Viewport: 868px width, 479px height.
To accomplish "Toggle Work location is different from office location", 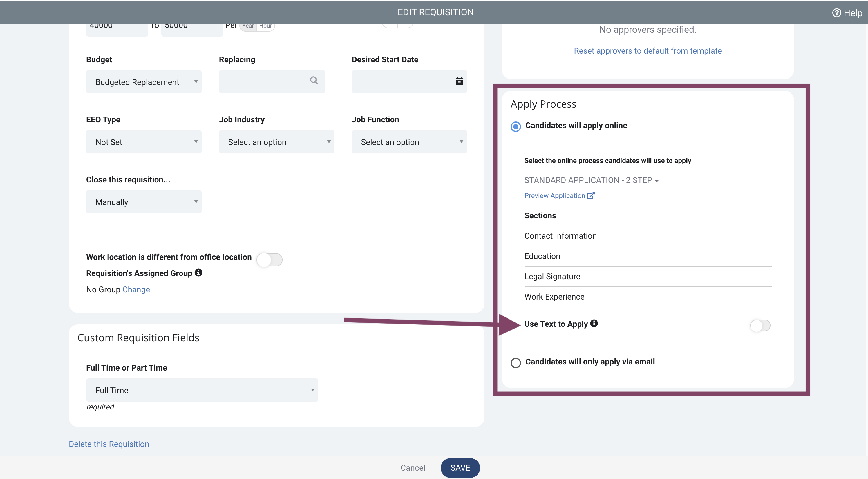I will point(269,260).
